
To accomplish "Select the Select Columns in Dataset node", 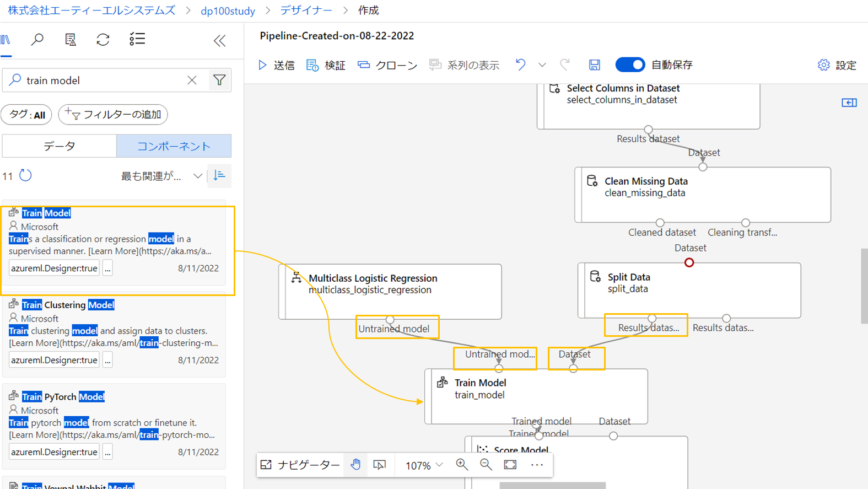I will click(649, 106).
